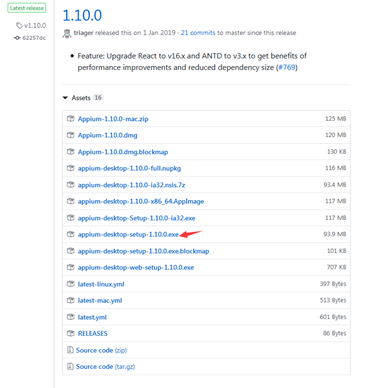Select the 513 Bytes size text
Screen dimensions: 376x388
(333, 300)
